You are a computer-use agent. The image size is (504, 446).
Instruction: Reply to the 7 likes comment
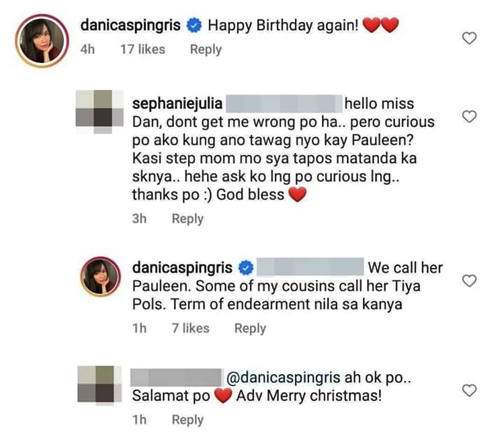click(x=250, y=328)
